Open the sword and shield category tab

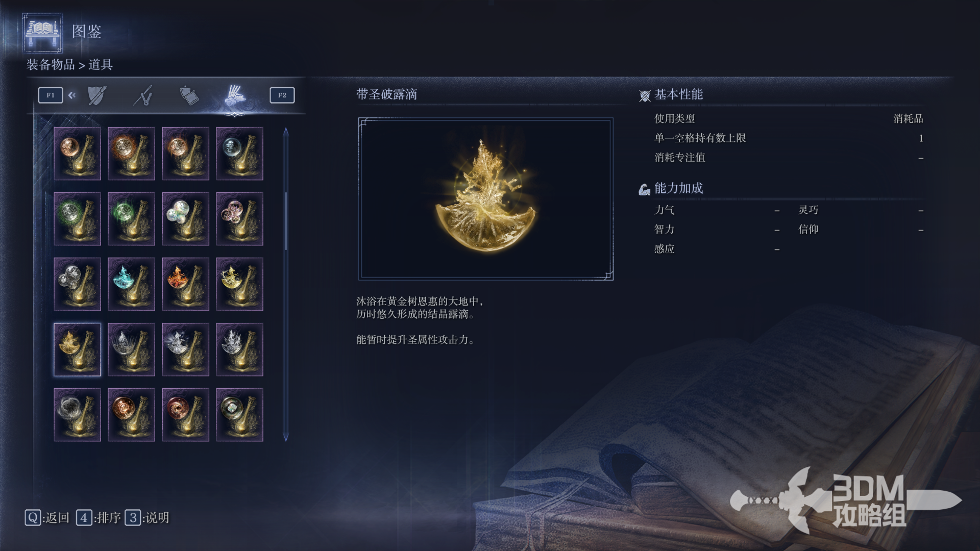click(97, 95)
